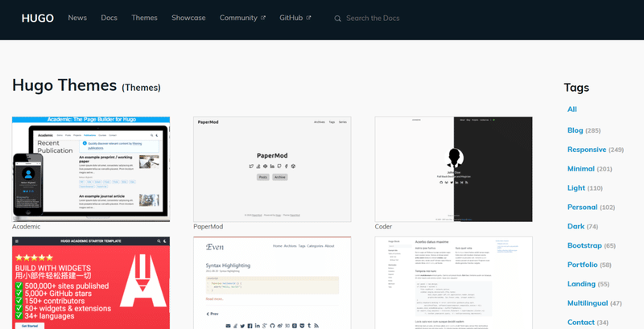Open the GitHub external link
644x329 pixels.
295,18
